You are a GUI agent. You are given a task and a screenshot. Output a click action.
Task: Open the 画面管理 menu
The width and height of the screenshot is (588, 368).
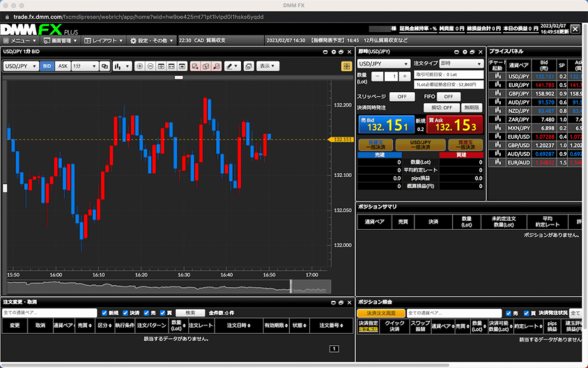coord(60,41)
